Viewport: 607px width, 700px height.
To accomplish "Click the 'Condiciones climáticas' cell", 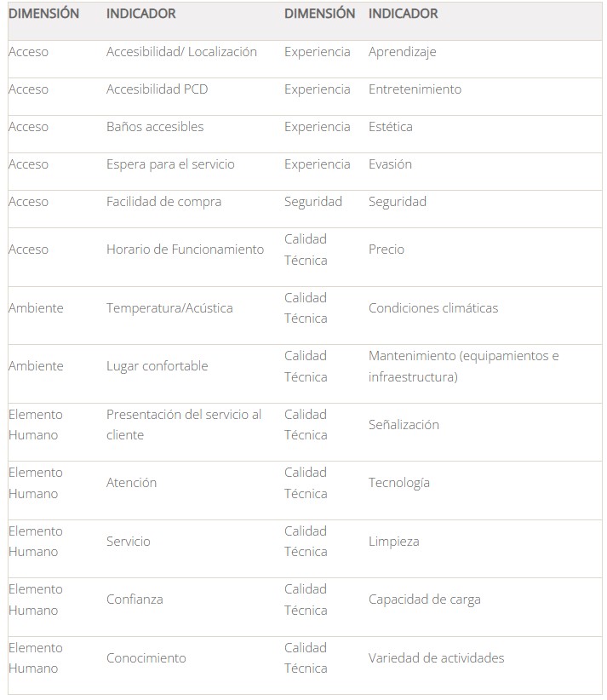I will click(432, 308).
